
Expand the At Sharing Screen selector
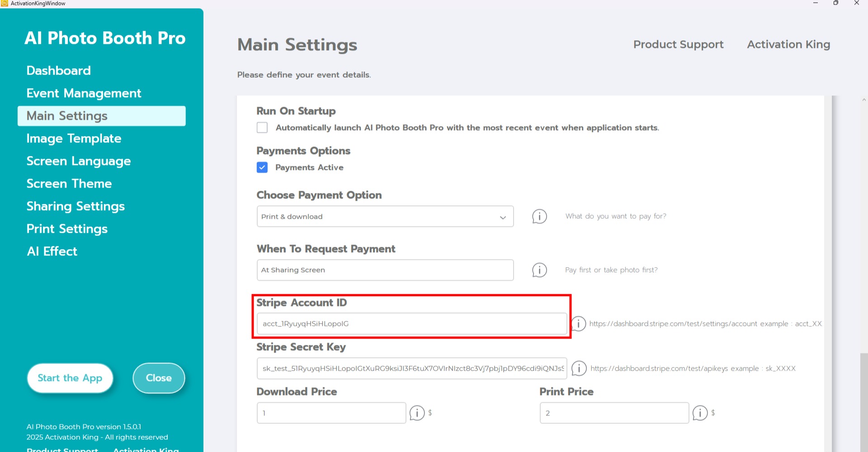pos(385,270)
